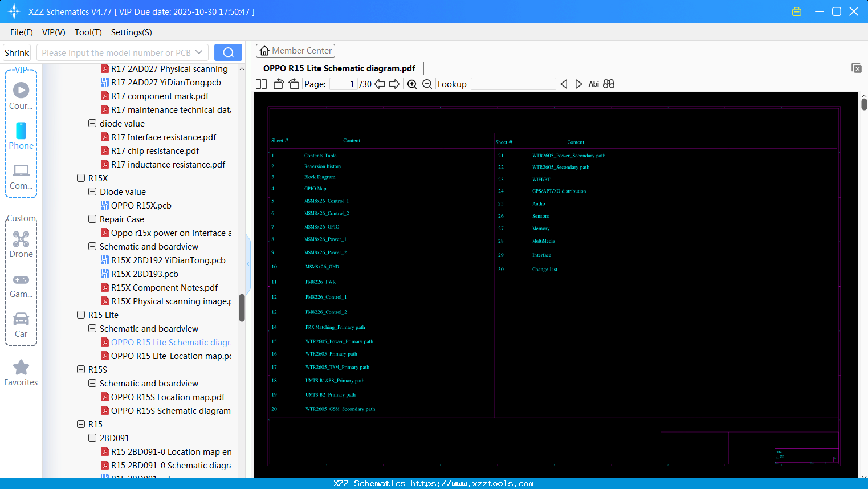Screen dimensions: 868x489
Task: Collapse the Diode value folder under R15X
Action: click(92, 192)
